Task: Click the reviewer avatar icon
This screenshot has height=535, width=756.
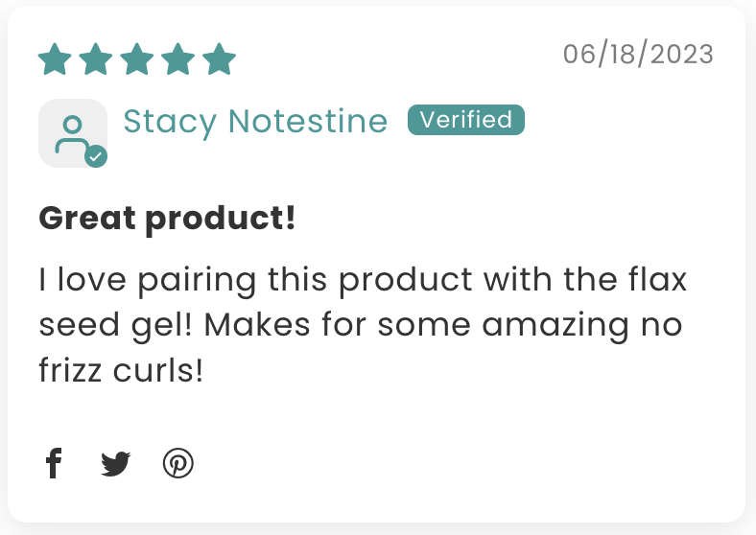Action: coord(73,133)
